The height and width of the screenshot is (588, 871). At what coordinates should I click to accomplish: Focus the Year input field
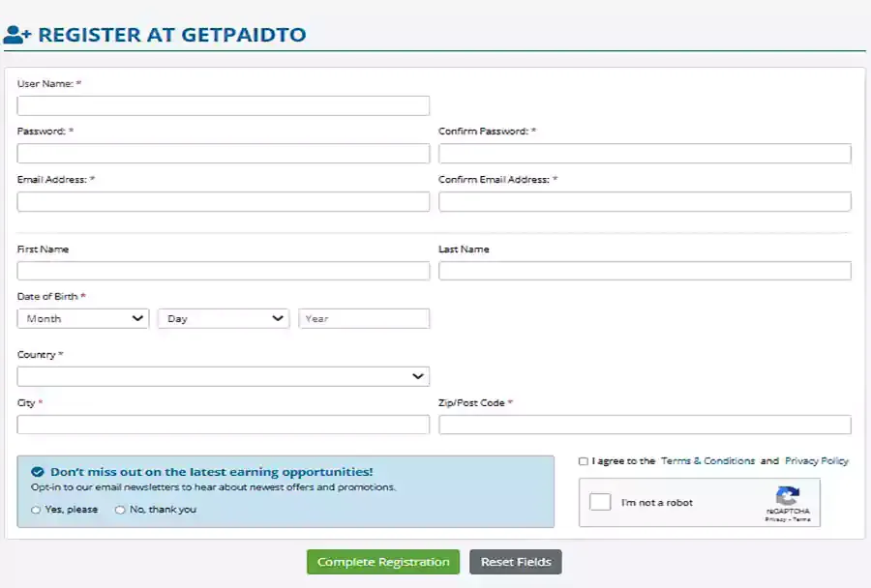coord(364,319)
